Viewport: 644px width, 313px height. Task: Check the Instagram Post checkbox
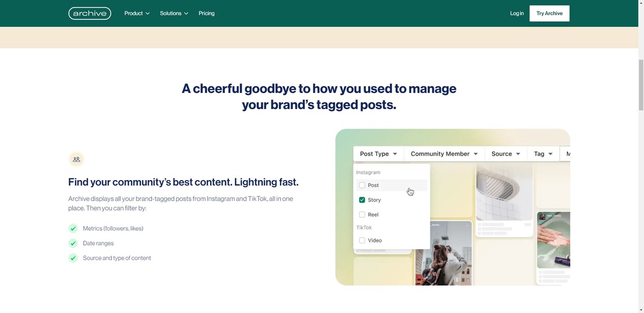point(362,185)
